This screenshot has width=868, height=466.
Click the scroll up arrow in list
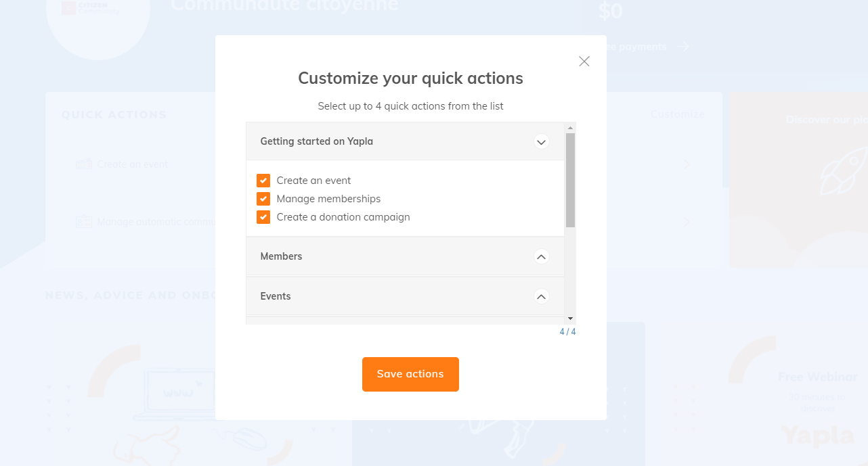point(570,128)
